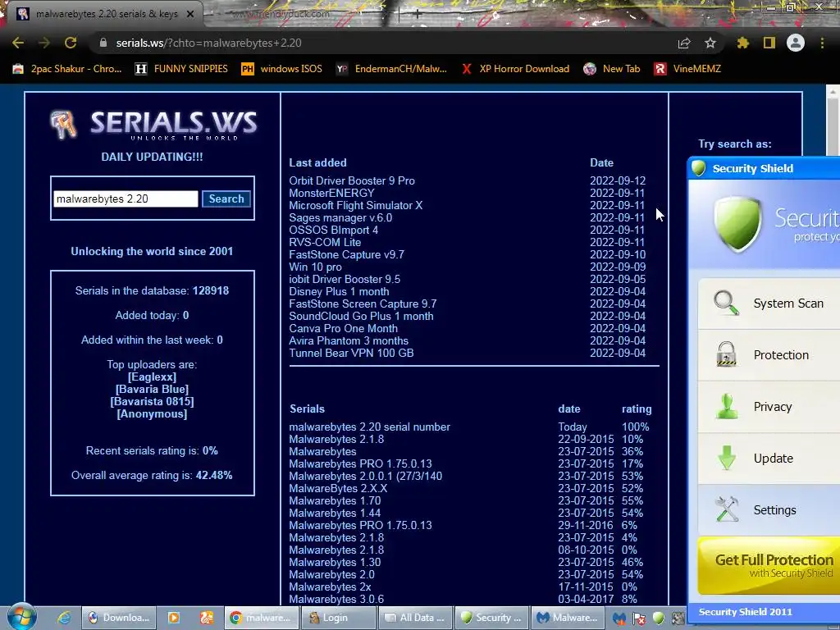Image resolution: width=840 pixels, height=630 pixels.
Task: Open the Malwarebytes 1.70 result
Action: point(335,501)
